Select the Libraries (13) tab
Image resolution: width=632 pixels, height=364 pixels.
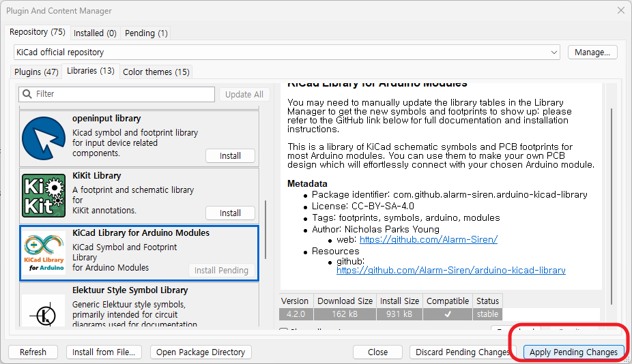click(x=91, y=71)
